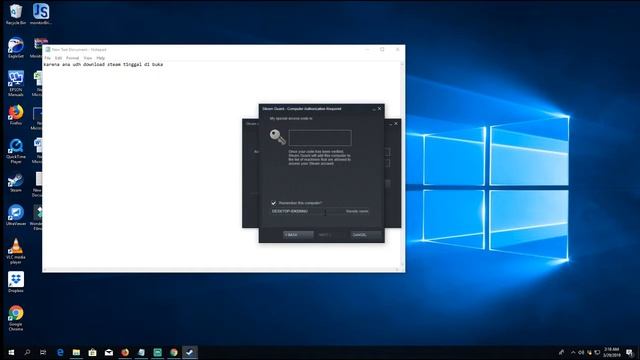Show hidden system tray icons
Image resolution: width=640 pixels, height=360 pixels.
pos(573,352)
